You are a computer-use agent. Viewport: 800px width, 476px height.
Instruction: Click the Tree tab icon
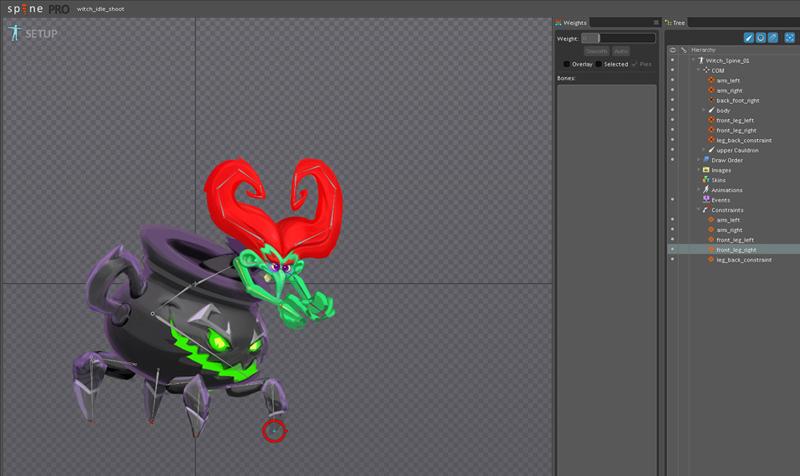[668, 22]
